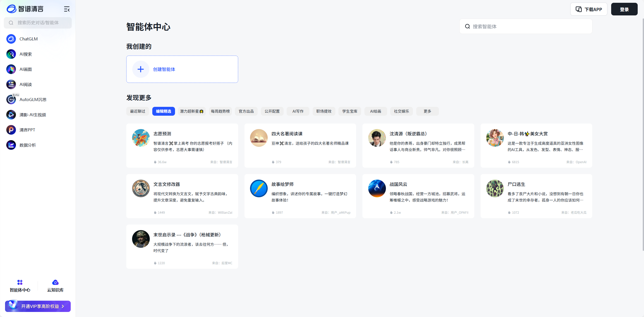Open the 文言文修改器 card title
Screen dimensions: 644x317
[x=167, y=184]
